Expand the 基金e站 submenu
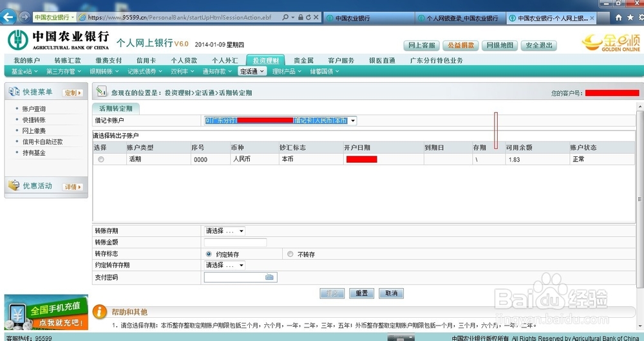Image resolution: width=644 pixels, height=341 pixels. 24,71
